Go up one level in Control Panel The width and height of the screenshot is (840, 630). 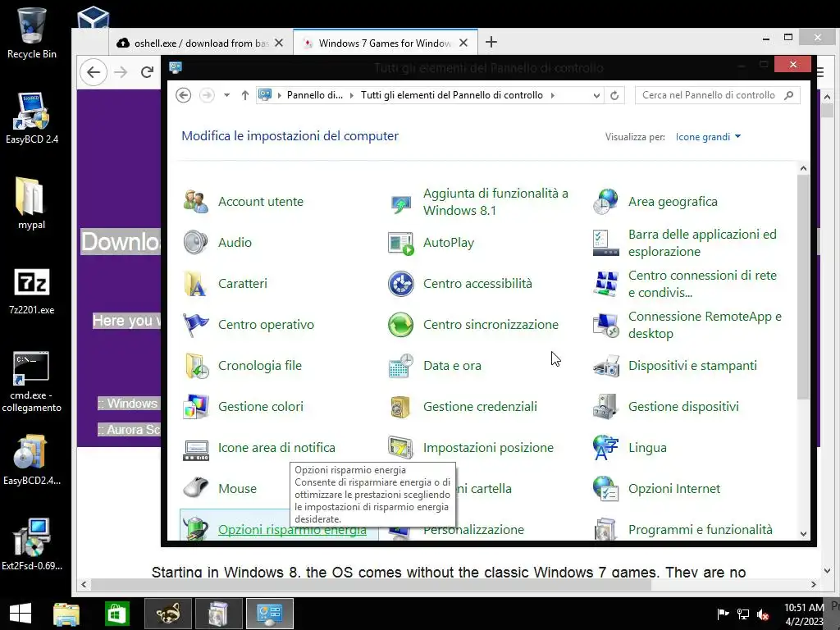[244, 95]
